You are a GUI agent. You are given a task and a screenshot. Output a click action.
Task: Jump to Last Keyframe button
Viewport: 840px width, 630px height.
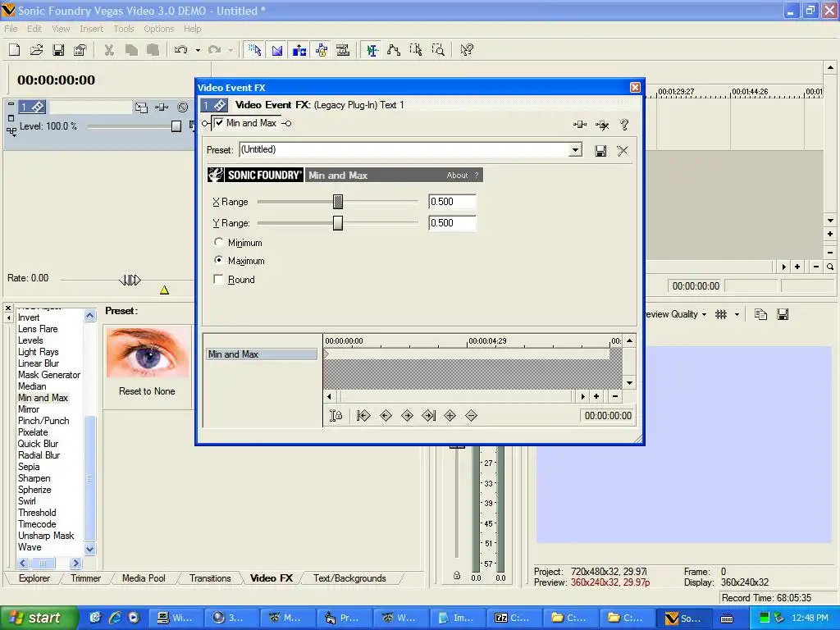click(428, 416)
